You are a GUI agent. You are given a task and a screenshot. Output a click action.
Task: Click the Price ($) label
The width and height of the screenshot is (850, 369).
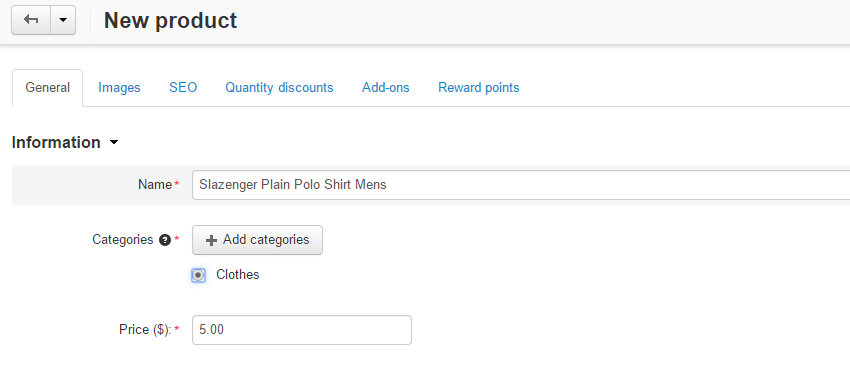[x=145, y=329]
